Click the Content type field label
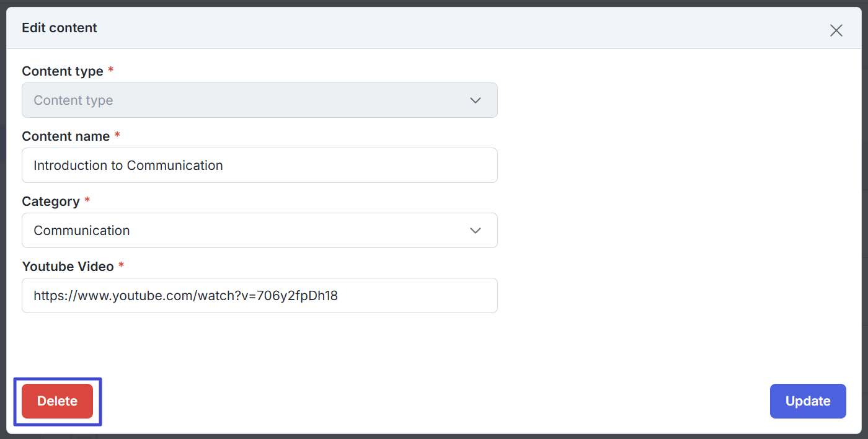The image size is (868, 439). 63,71
